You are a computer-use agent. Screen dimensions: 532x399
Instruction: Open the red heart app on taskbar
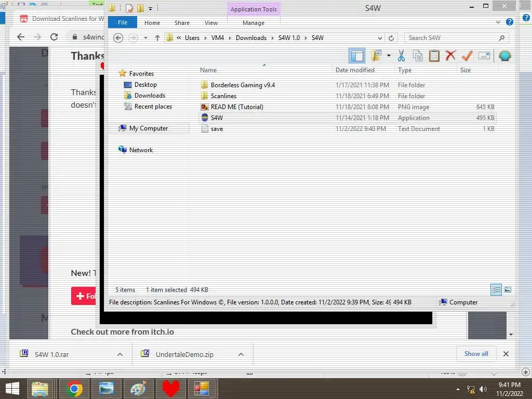170,389
